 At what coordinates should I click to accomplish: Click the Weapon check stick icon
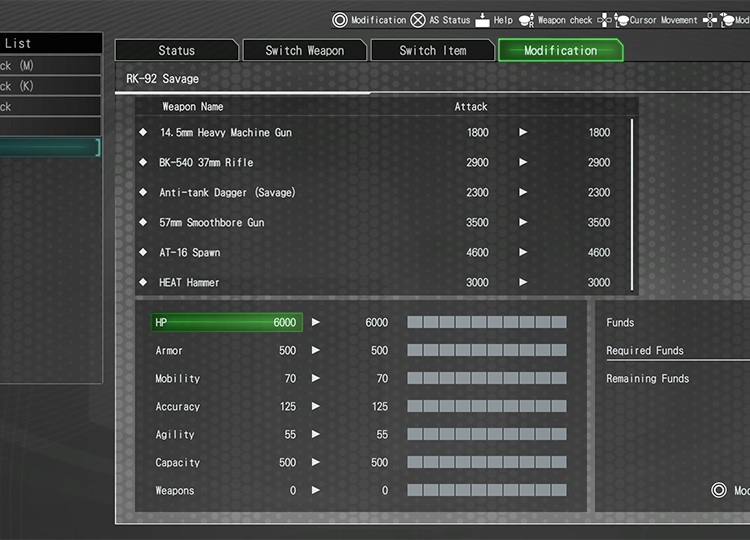click(526, 20)
